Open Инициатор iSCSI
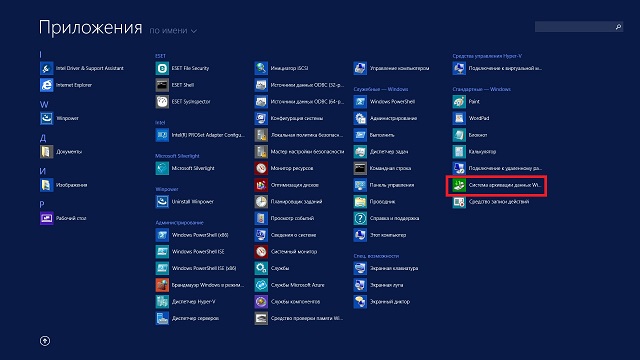The height and width of the screenshot is (360, 640). point(282,68)
